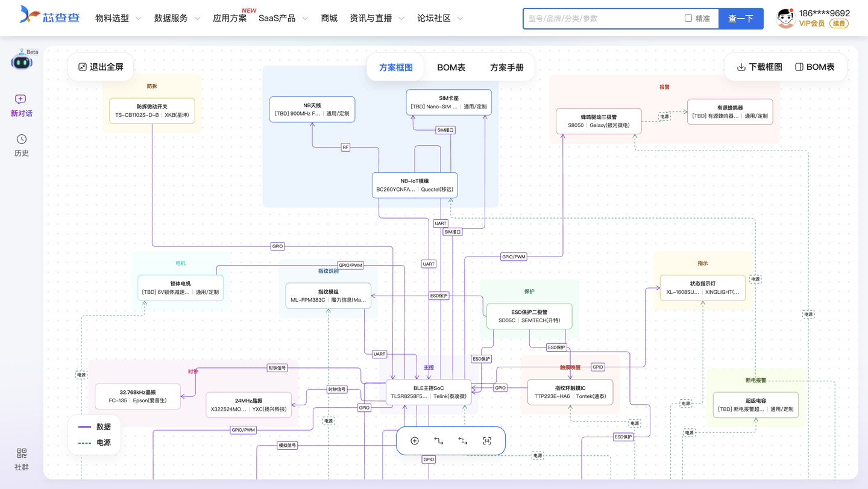The height and width of the screenshot is (489, 868).
Task: Click the add node plus icon
Action: 415,441
